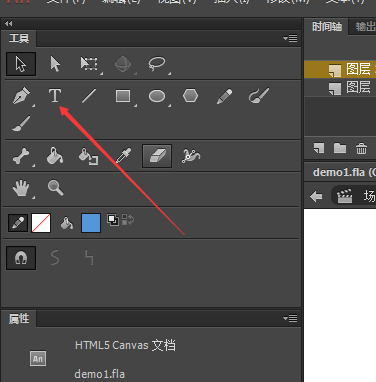Click the stroke color pencil icon
Image resolution: width=376 pixels, height=382 pixels.
tap(18, 223)
